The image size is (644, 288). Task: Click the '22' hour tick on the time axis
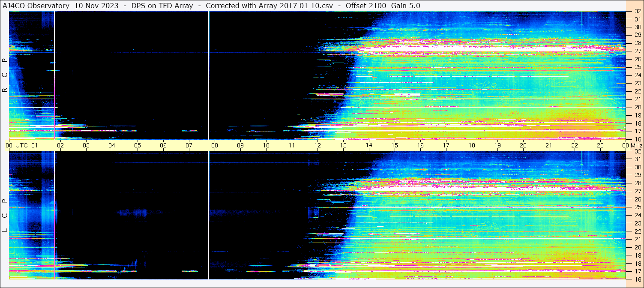coord(575,145)
